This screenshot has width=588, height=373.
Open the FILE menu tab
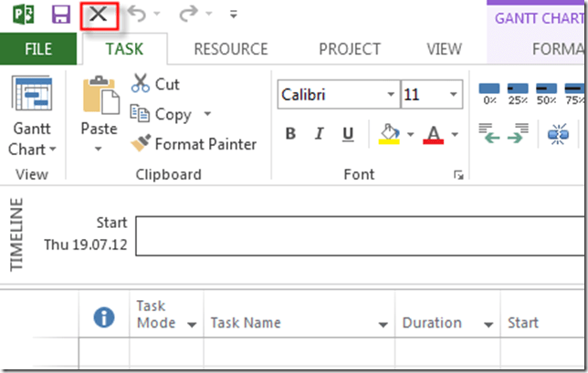(x=38, y=49)
